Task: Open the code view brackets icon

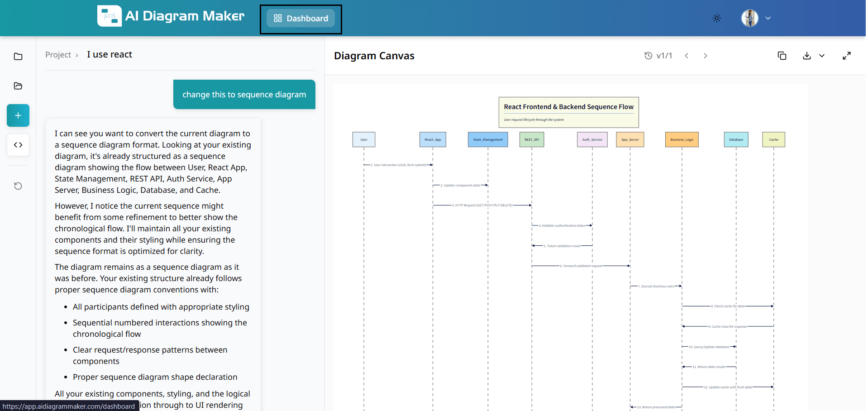Action: (18, 145)
